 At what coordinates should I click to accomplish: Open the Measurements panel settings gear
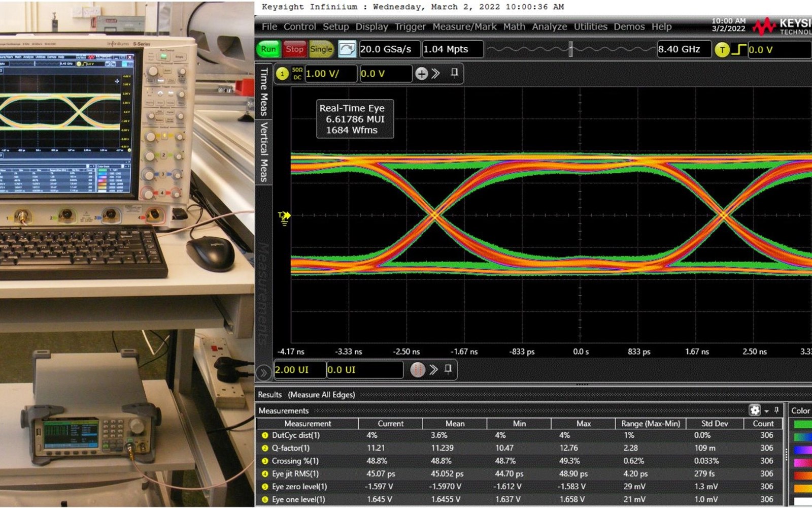point(755,410)
